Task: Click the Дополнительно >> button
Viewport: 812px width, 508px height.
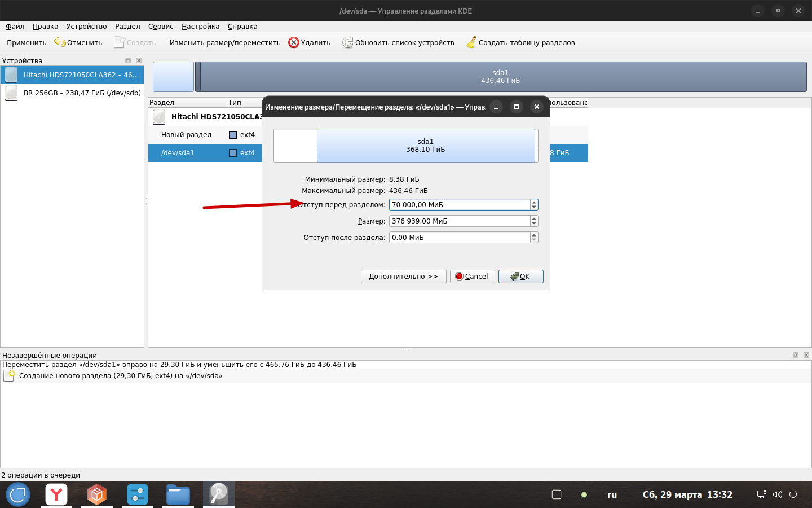Action: pos(404,277)
